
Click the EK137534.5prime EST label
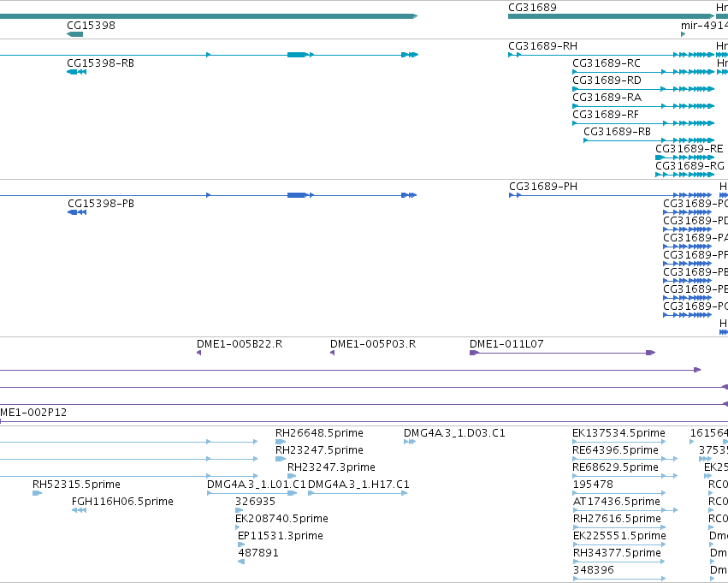pyautogui.click(x=619, y=433)
